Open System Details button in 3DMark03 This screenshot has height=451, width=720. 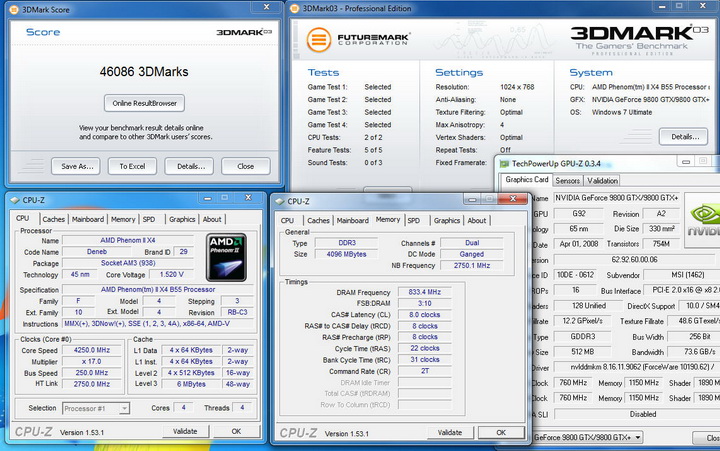(x=683, y=136)
